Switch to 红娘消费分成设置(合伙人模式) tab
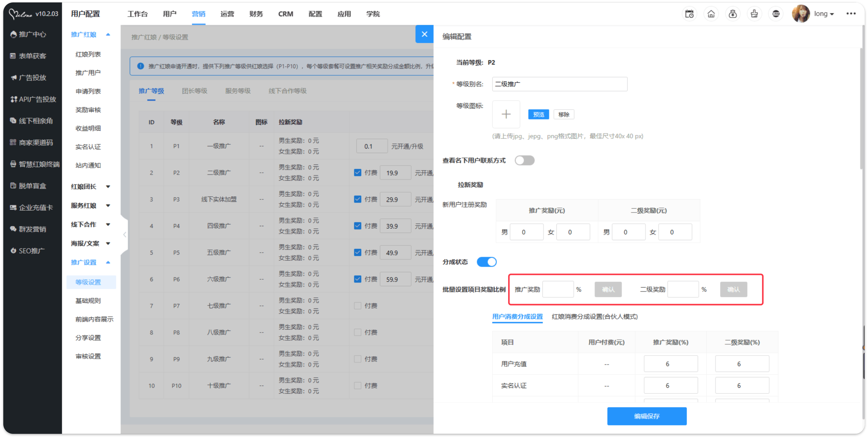This screenshot has width=868, height=438. click(594, 316)
